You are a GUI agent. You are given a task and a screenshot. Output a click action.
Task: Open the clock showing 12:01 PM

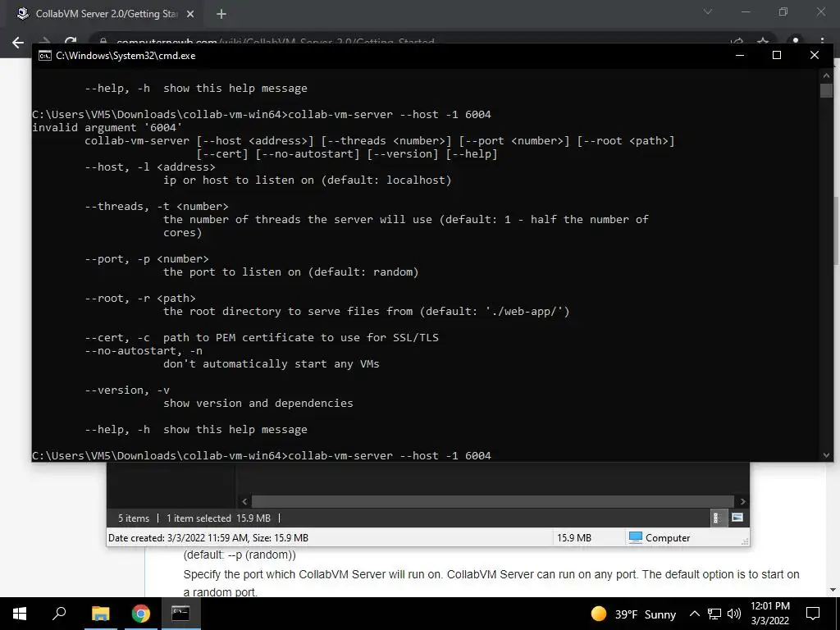point(769,614)
